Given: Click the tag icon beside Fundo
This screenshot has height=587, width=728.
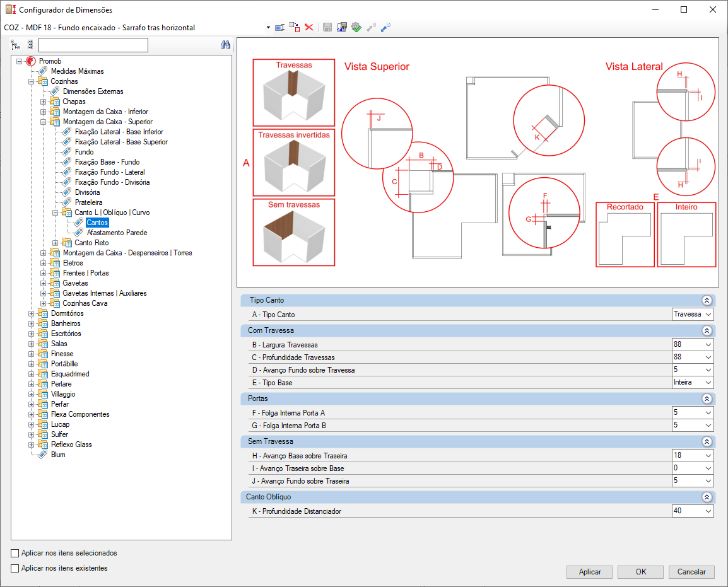Looking at the screenshot, I should click(x=68, y=152).
